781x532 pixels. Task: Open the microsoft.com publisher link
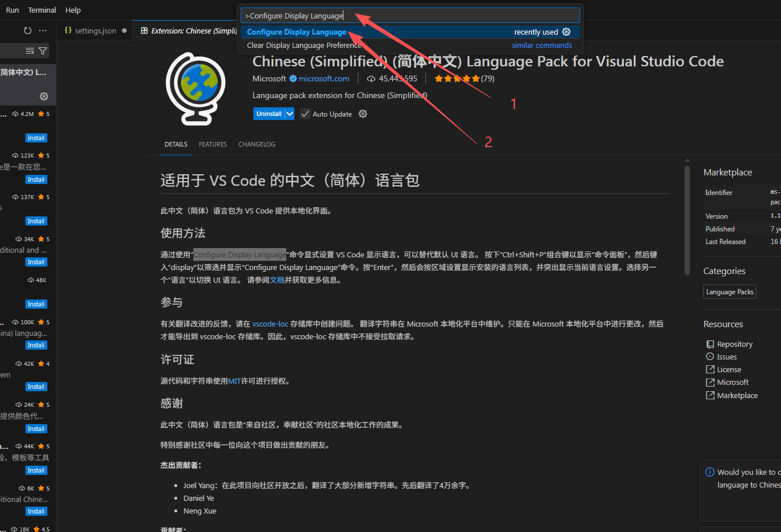coord(324,78)
